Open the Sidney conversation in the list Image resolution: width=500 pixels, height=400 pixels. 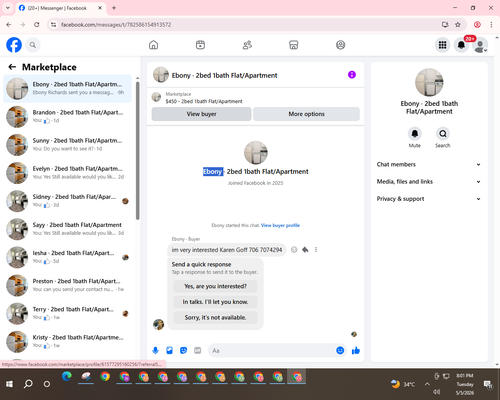point(67,201)
